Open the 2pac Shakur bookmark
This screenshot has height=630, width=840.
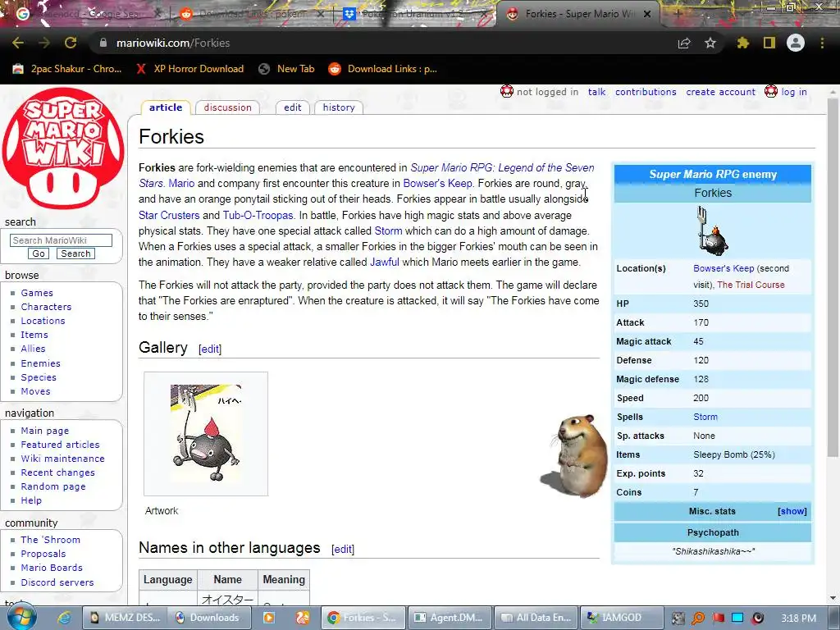tap(67, 69)
